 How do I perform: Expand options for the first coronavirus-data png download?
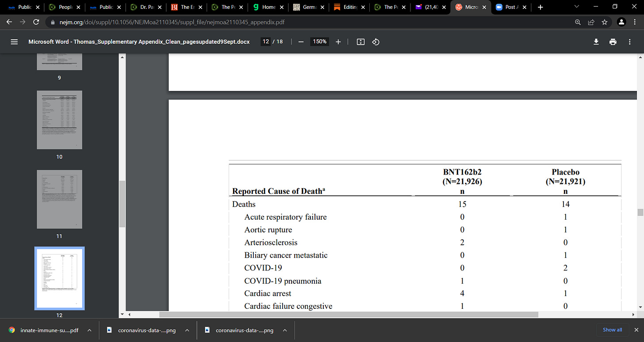(187, 330)
